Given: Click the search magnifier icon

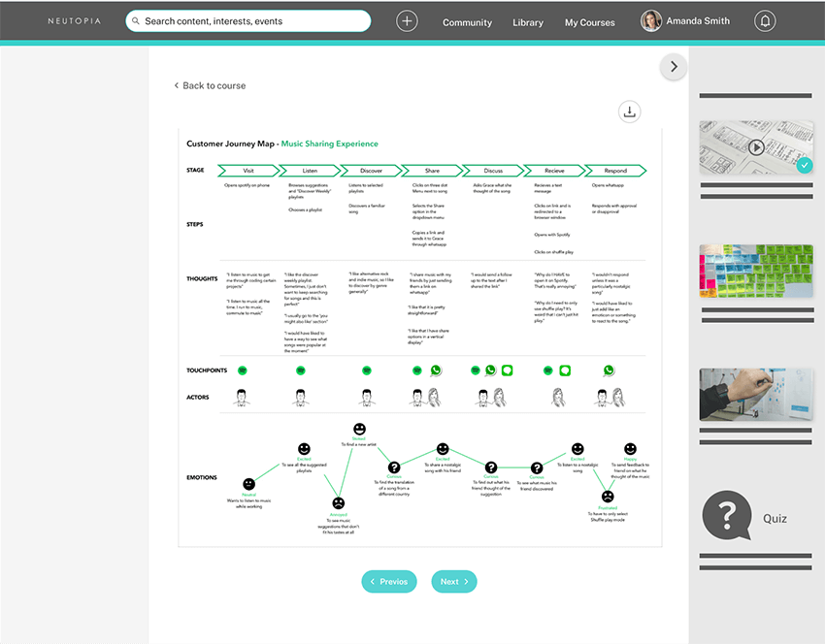Looking at the screenshot, I should pos(135,21).
